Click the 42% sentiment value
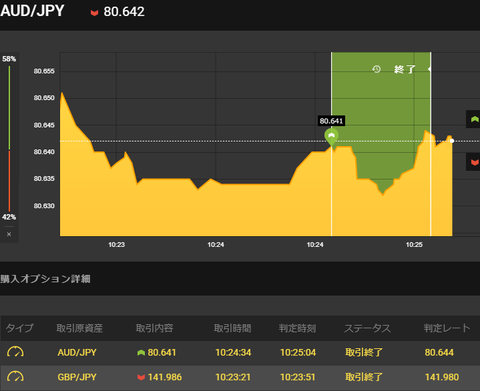This screenshot has height=391, width=480. point(9,217)
